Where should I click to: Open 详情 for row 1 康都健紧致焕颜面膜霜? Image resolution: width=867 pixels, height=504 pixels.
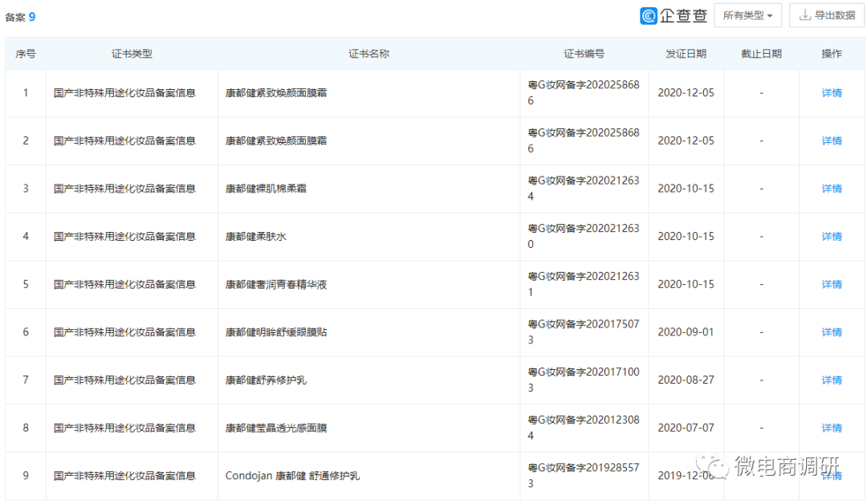pyautogui.click(x=832, y=93)
